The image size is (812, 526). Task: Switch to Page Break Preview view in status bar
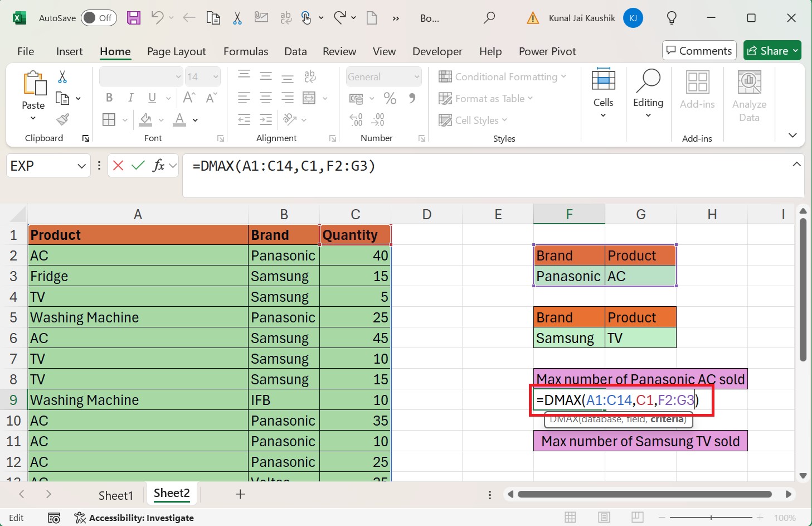click(x=638, y=518)
